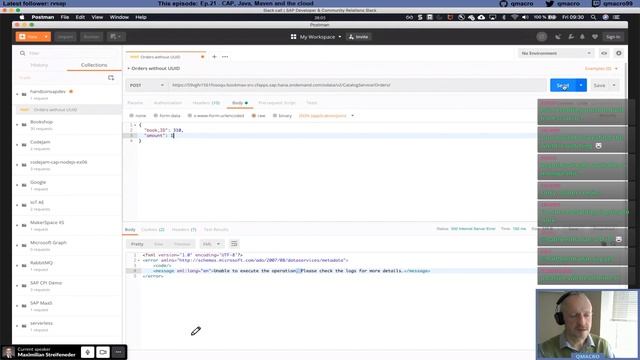Select the none body type radio
Viewport: 640px width, 360px height.
pos(131,116)
